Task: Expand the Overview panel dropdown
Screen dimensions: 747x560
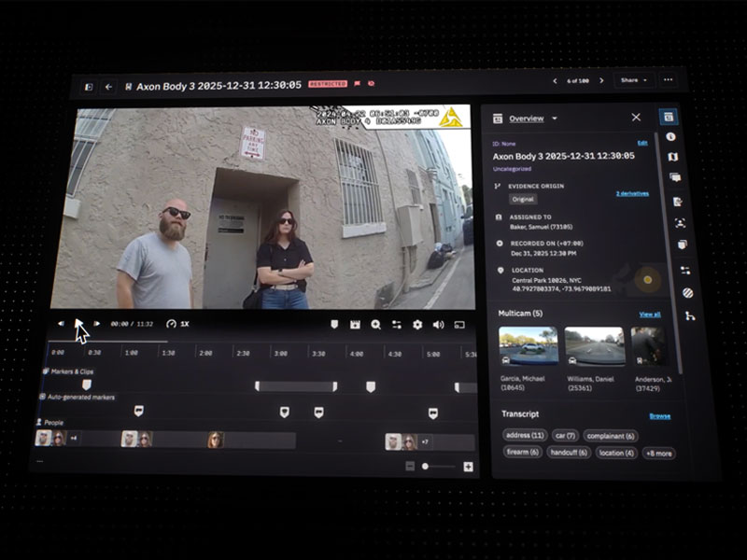Action: [x=554, y=119]
